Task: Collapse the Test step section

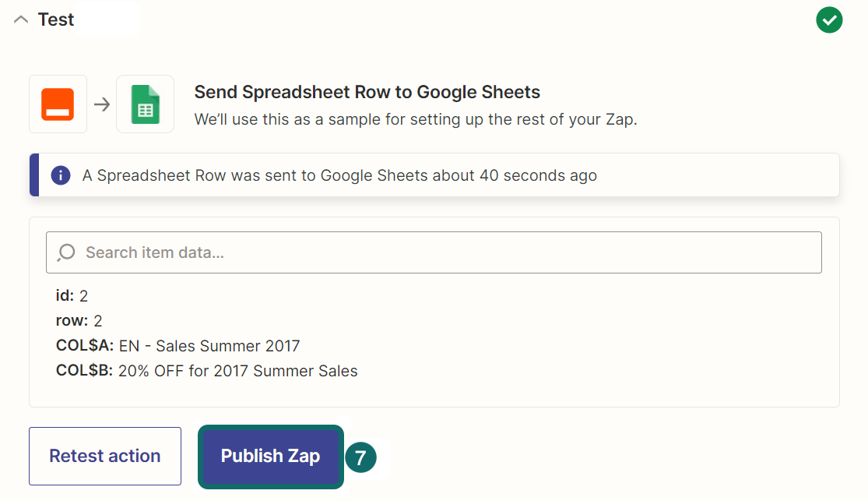Action: 20,19
